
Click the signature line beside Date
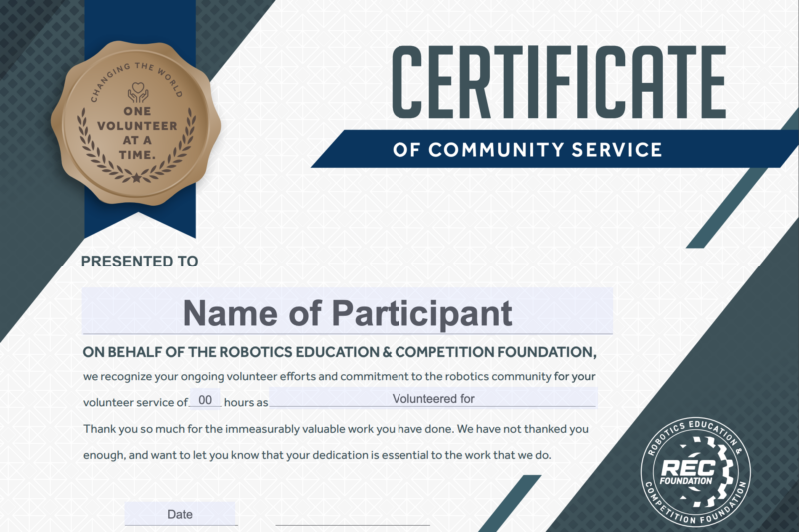click(353, 524)
